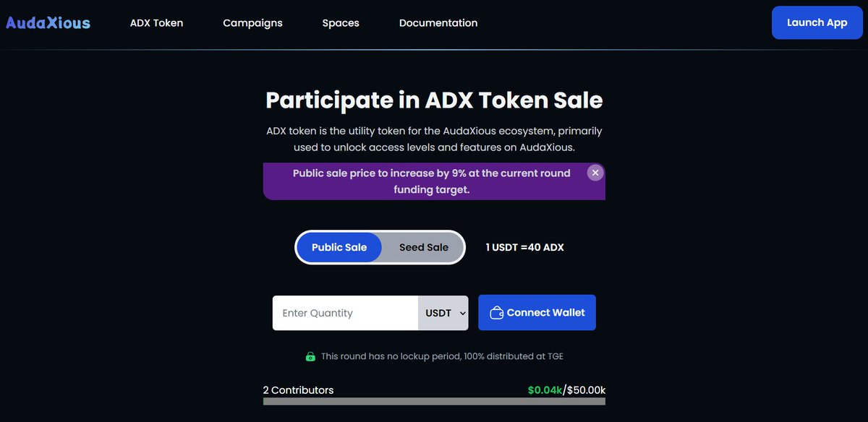Go to Spaces in the navigation
This screenshot has height=422, width=868.
[341, 22]
